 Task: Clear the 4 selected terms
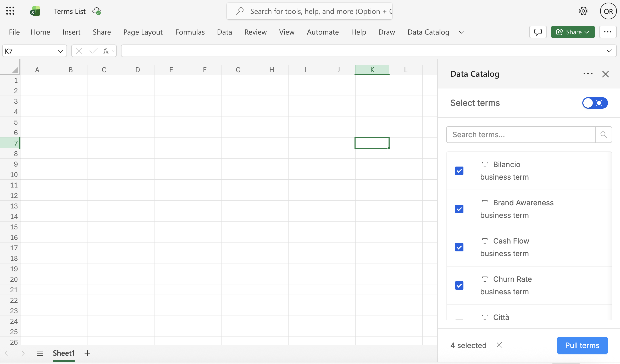(x=499, y=345)
